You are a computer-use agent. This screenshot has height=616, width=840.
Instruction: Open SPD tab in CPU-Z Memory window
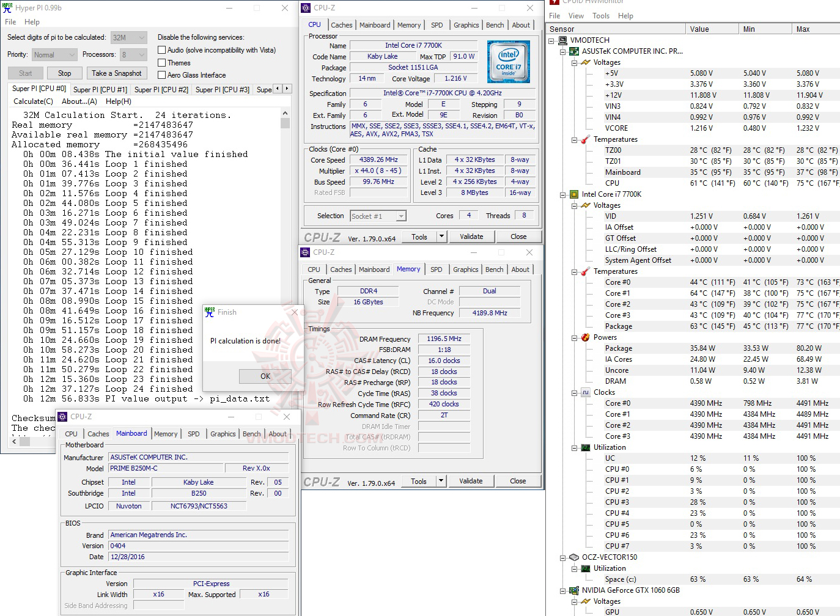click(x=436, y=269)
